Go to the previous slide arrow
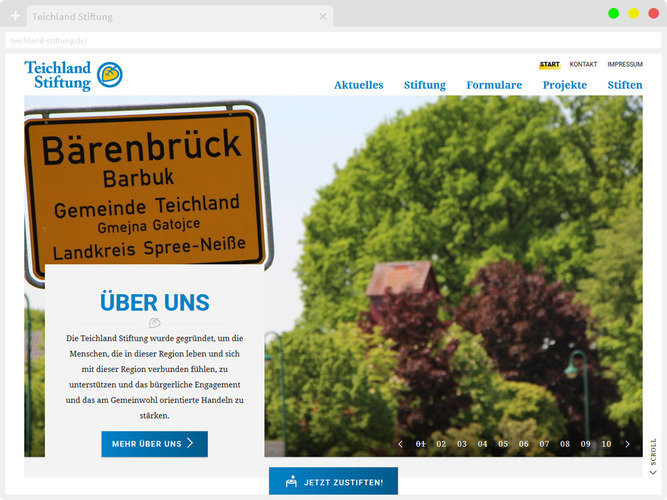 [x=400, y=444]
